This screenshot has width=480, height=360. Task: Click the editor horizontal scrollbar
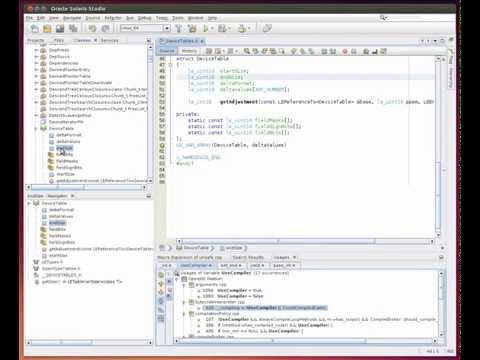[305, 241]
